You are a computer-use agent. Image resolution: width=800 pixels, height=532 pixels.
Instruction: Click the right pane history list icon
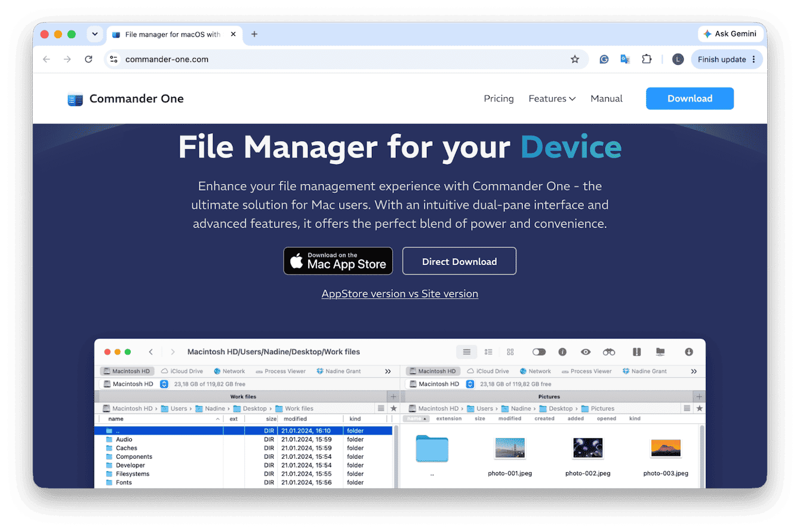click(x=687, y=408)
